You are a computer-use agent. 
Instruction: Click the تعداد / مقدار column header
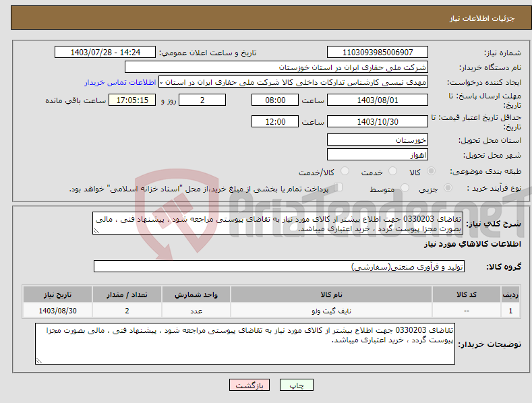coord(127,294)
